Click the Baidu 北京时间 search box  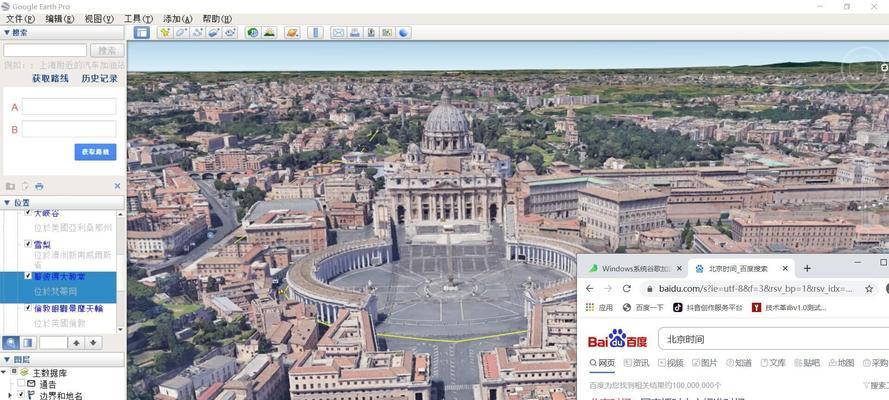pos(773,339)
